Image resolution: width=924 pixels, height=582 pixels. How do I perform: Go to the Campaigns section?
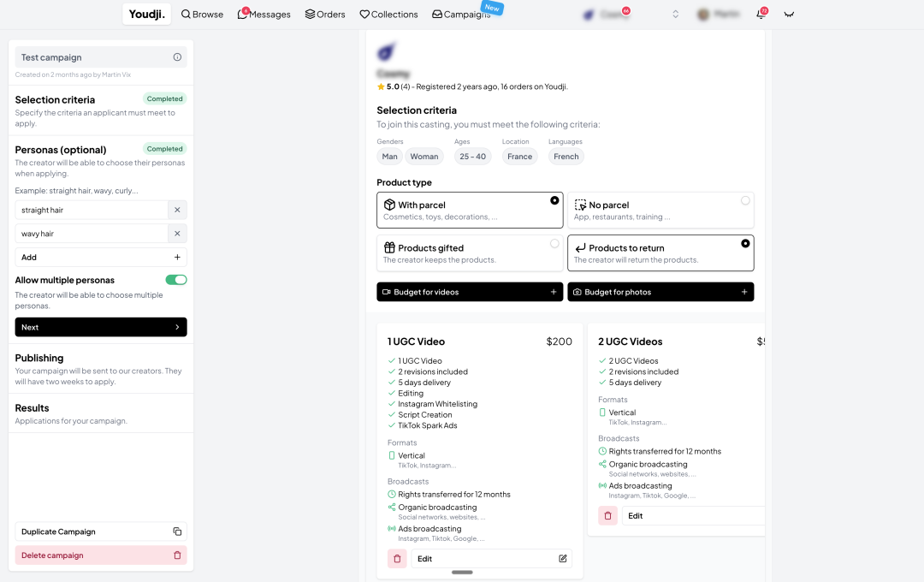(x=462, y=15)
